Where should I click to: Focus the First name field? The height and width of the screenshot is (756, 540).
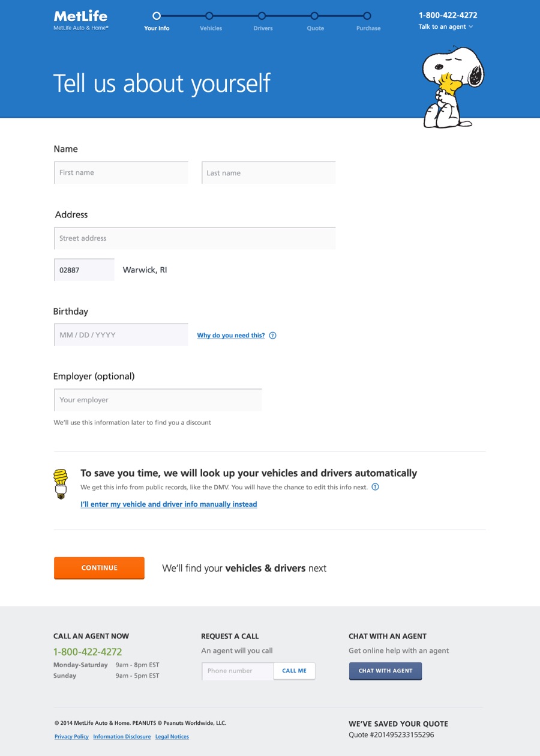tap(121, 173)
